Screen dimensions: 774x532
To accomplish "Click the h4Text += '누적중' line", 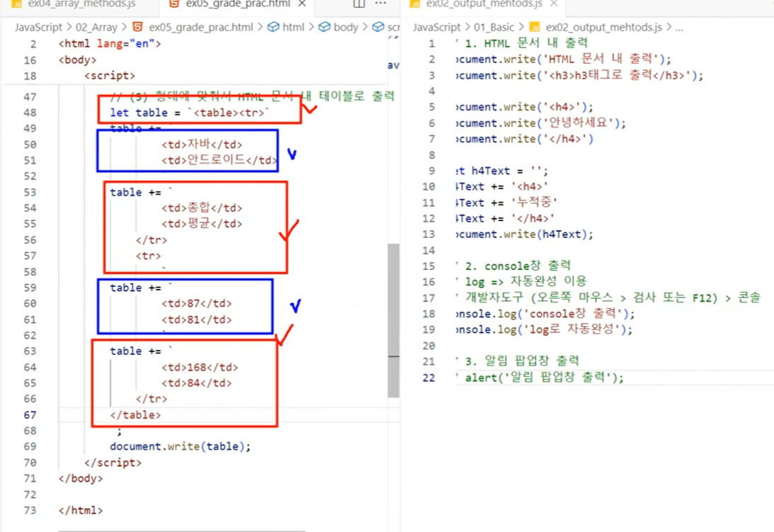I will tap(507, 203).
